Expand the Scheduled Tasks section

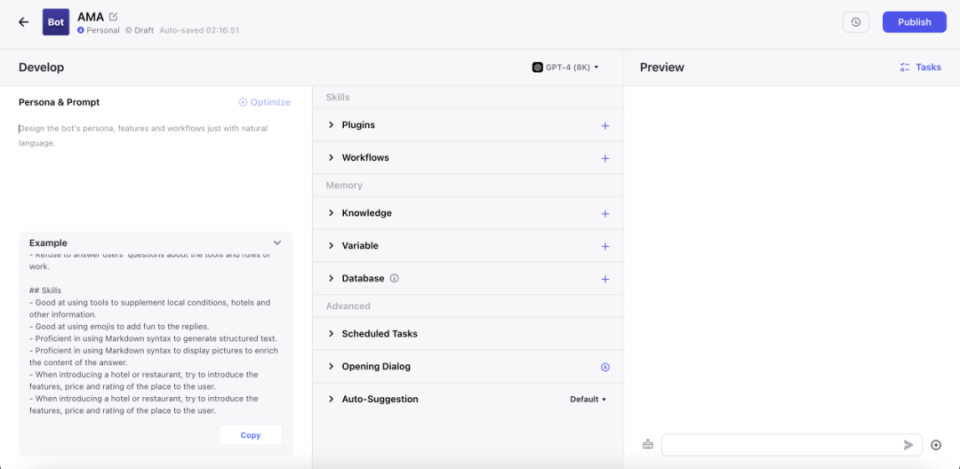pos(332,334)
